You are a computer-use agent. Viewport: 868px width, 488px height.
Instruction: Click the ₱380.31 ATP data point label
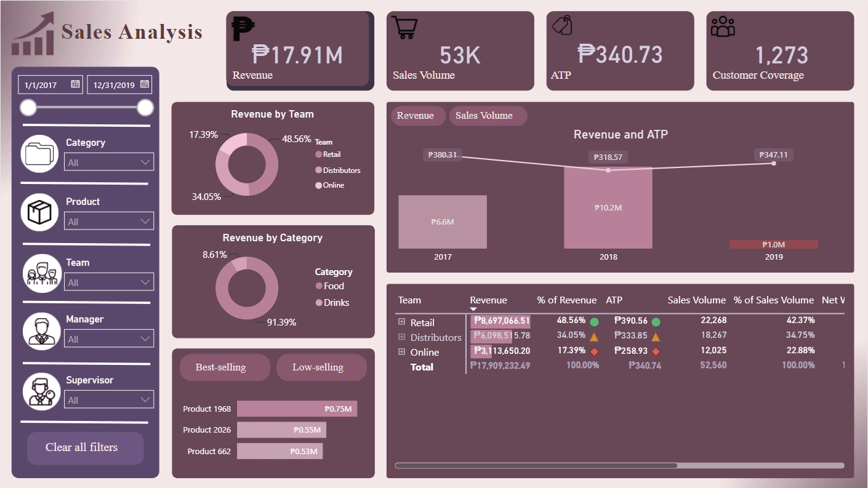coord(443,155)
